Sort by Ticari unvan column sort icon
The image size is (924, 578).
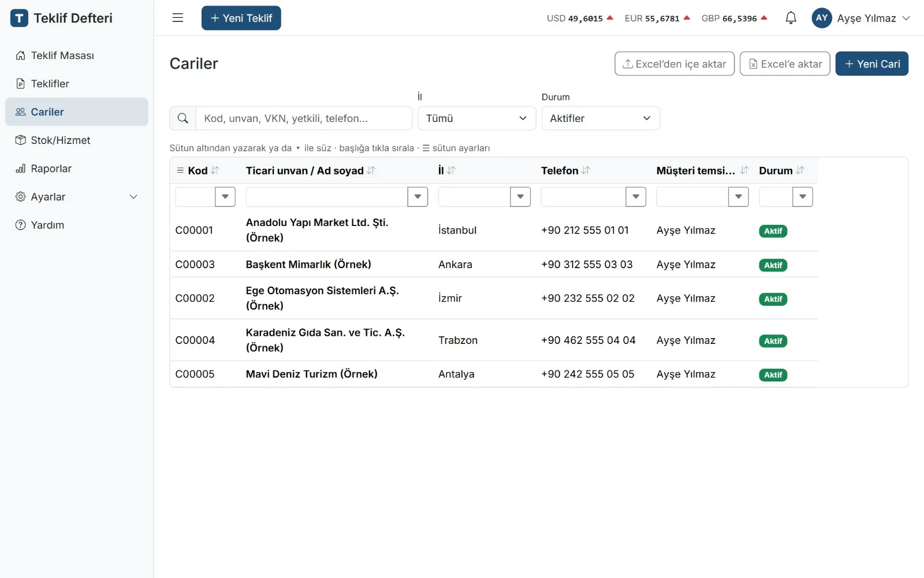371,171
